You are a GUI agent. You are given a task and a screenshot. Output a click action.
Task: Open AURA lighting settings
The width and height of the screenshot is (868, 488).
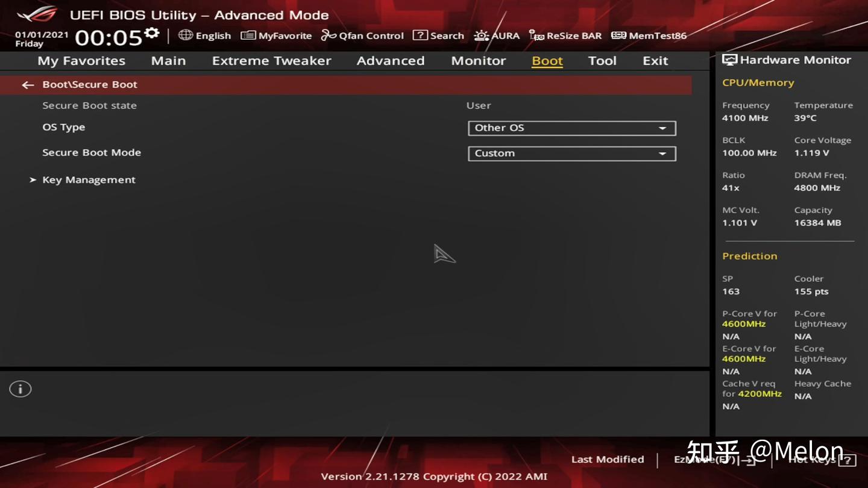[x=497, y=36]
